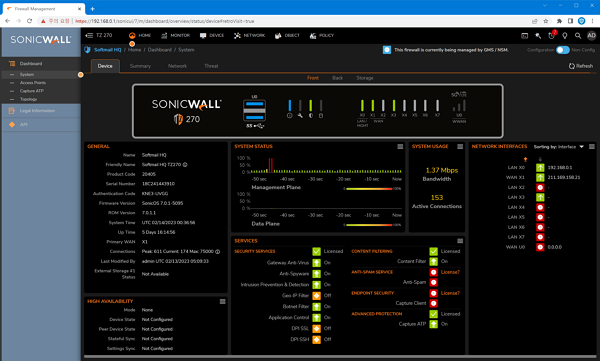This screenshot has height=361, width=600.
Task: Open the HOME navigation icon
Action: 132,36
